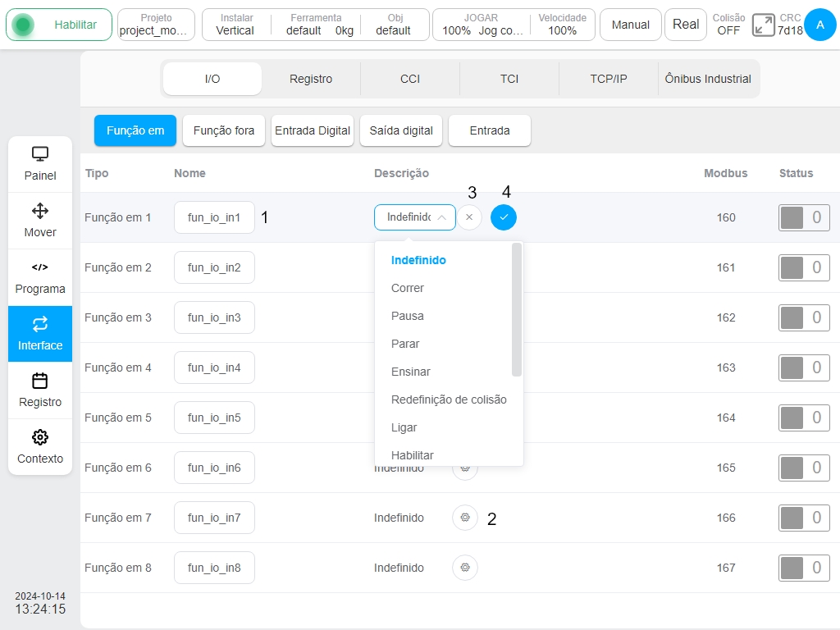Switch to the TCI tab
The image size is (840, 630).
click(509, 79)
